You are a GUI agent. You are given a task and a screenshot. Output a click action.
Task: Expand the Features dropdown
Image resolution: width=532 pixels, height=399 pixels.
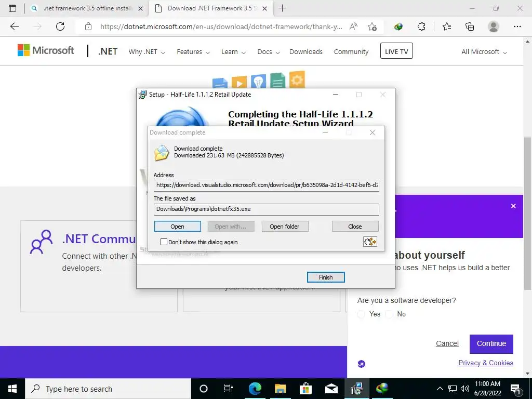pos(193,52)
